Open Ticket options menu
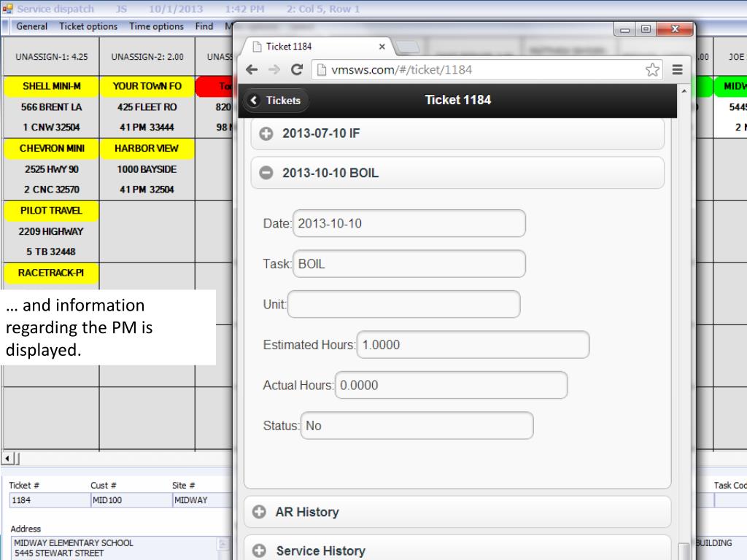 click(88, 27)
